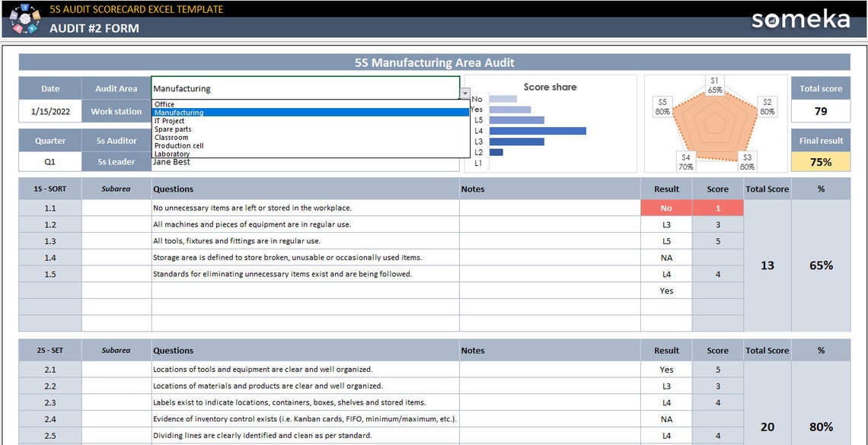Click the L1 axis label in Score share chart
Viewport: 868px width, 445px height.
point(478,161)
